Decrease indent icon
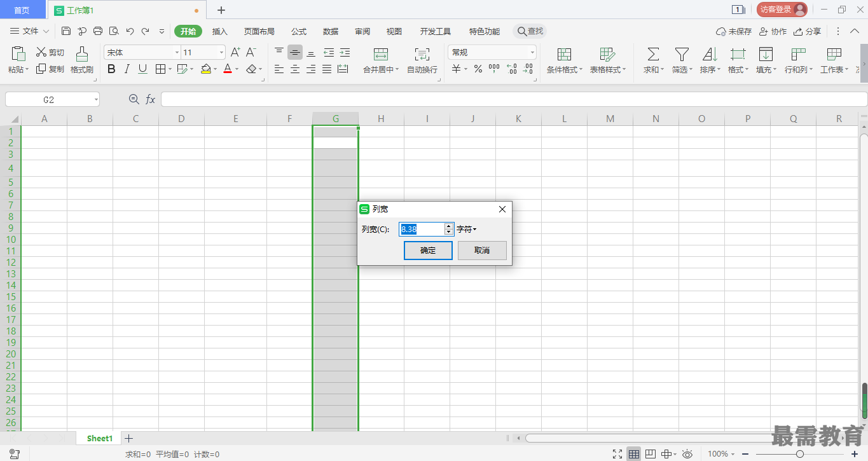Viewport: 868px width, 461px height. click(329, 52)
